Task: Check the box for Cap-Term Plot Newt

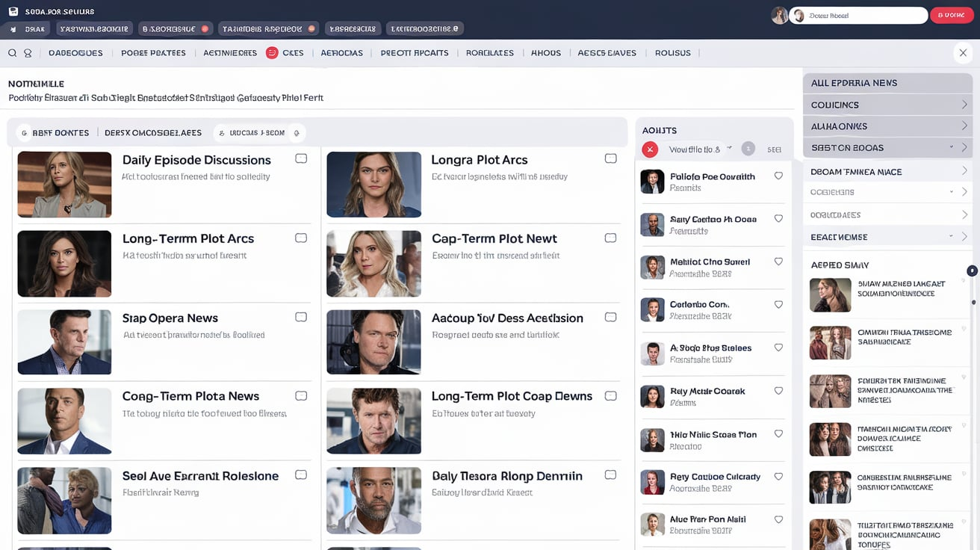Action: click(610, 238)
